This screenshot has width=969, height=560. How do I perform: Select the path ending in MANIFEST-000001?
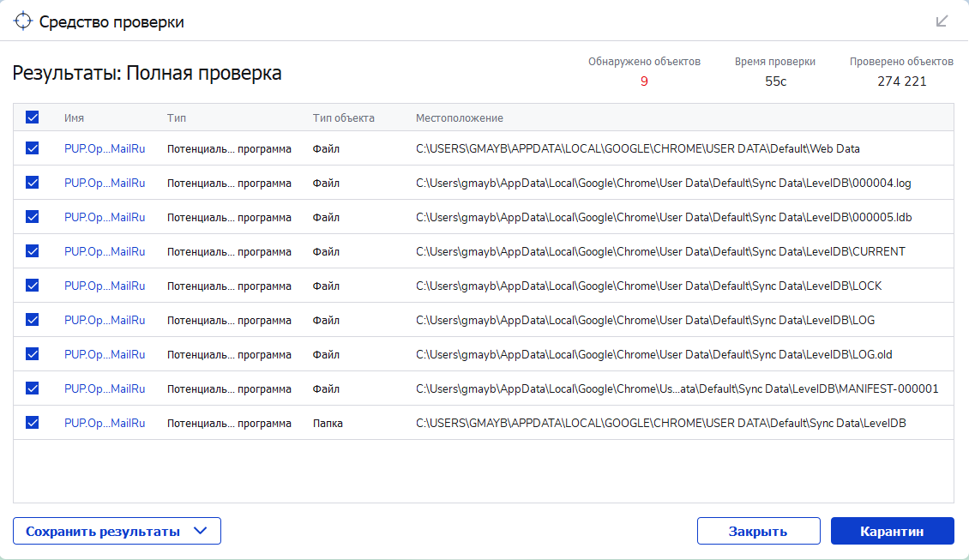tap(677, 388)
